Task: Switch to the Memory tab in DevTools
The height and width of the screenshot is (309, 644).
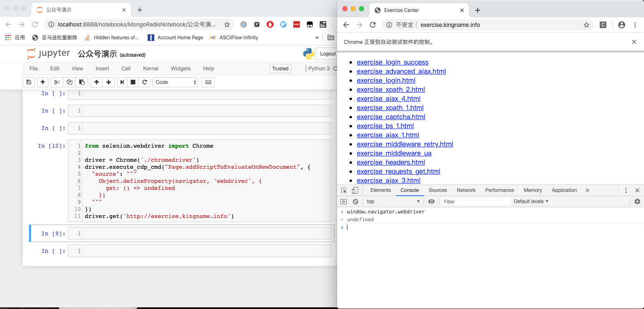Action: click(x=533, y=190)
